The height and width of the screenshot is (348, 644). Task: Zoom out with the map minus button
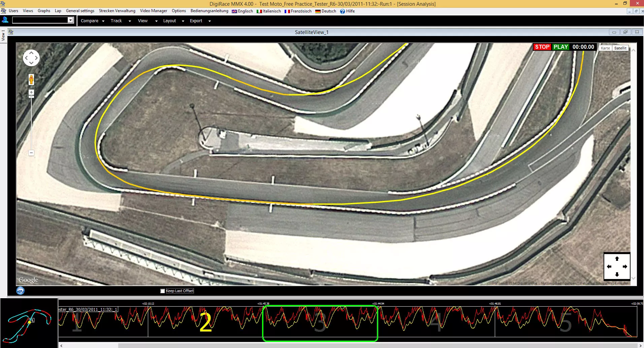31,153
